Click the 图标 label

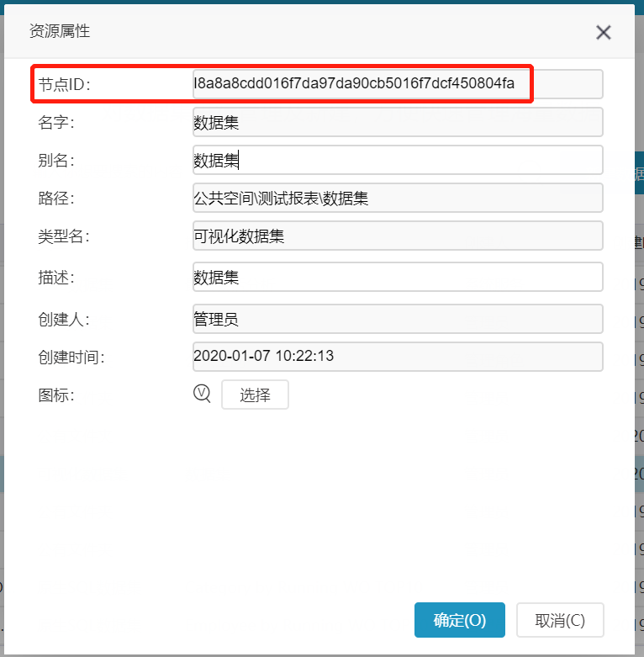pyautogui.click(x=56, y=395)
